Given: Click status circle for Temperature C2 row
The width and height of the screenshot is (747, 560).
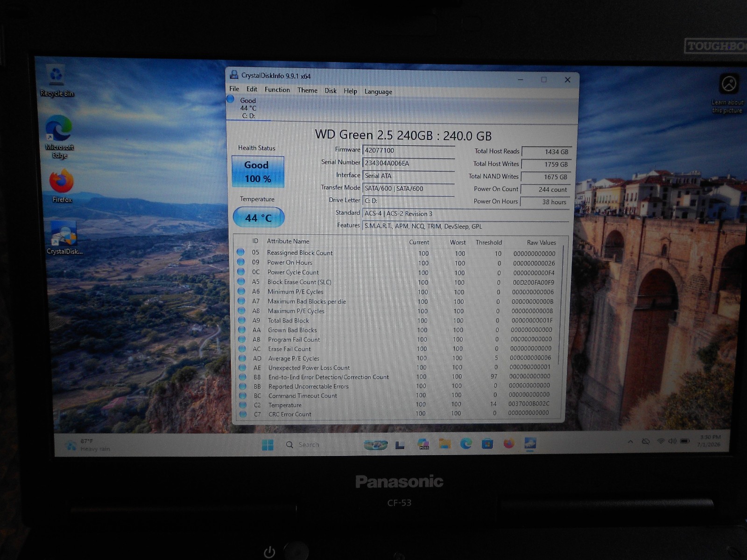Looking at the screenshot, I should click(243, 405).
